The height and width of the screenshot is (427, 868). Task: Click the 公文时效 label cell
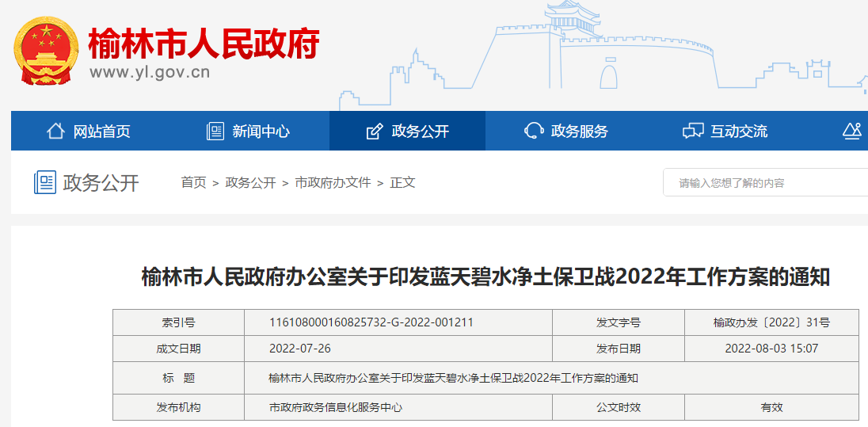tap(619, 408)
